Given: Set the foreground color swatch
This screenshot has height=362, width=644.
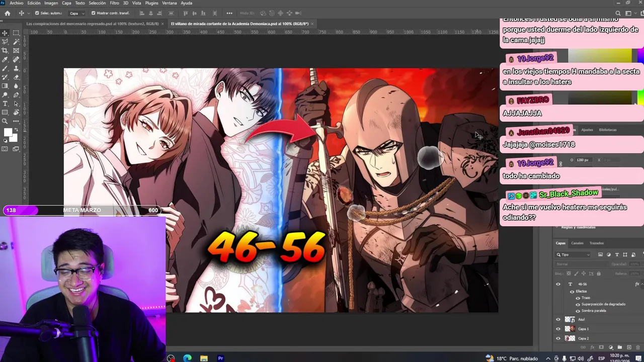Looking at the screenshot, I should 8,132.
